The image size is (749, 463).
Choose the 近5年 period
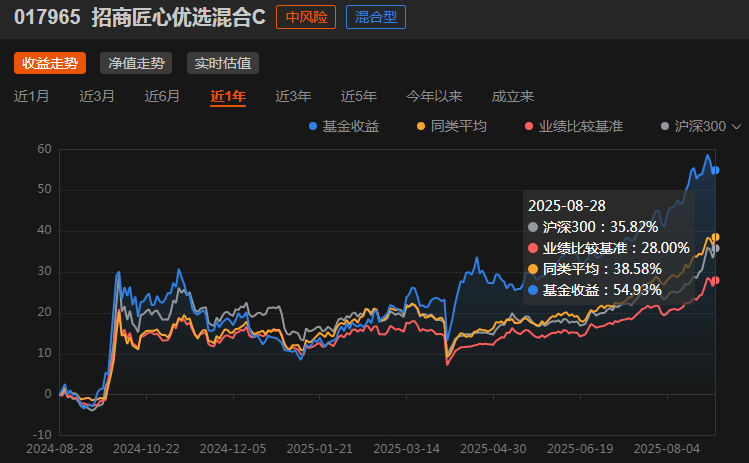[x=359, y=97]
